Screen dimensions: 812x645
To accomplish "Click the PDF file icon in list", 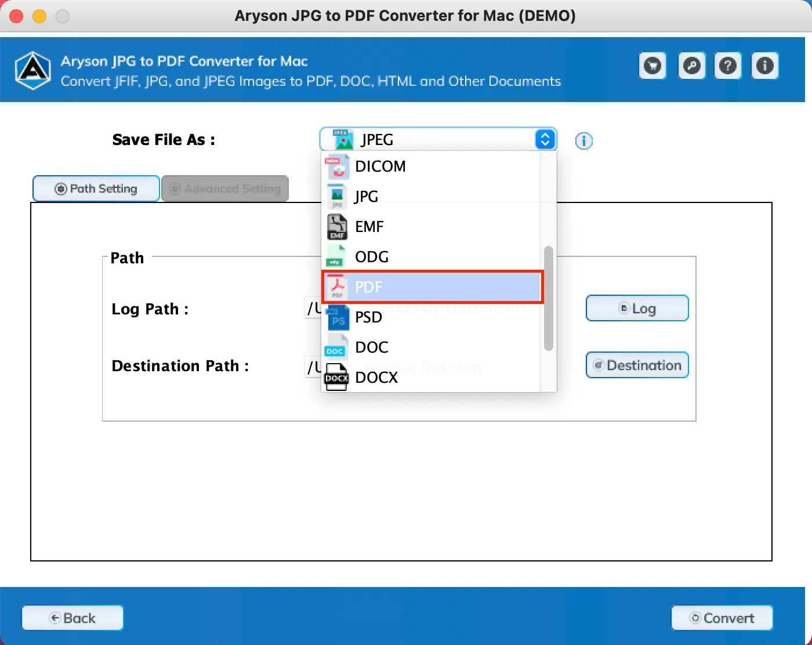I will pos(337,287).
